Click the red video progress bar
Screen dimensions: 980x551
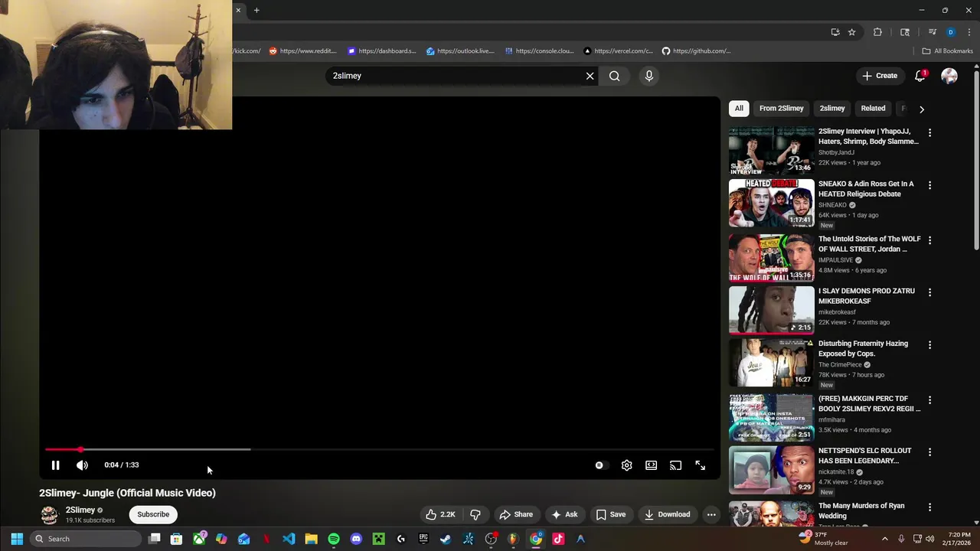point(379,449)
